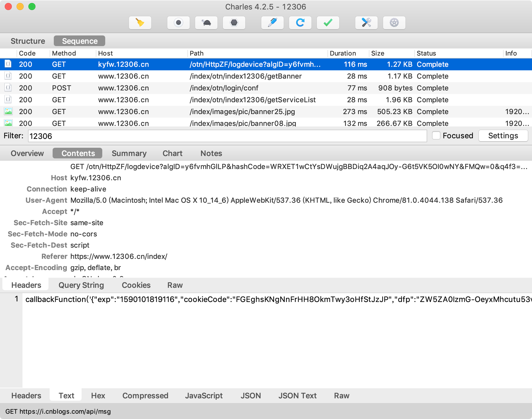Show the request Raw tab
532x419 pixels.
tap(175, 285)
